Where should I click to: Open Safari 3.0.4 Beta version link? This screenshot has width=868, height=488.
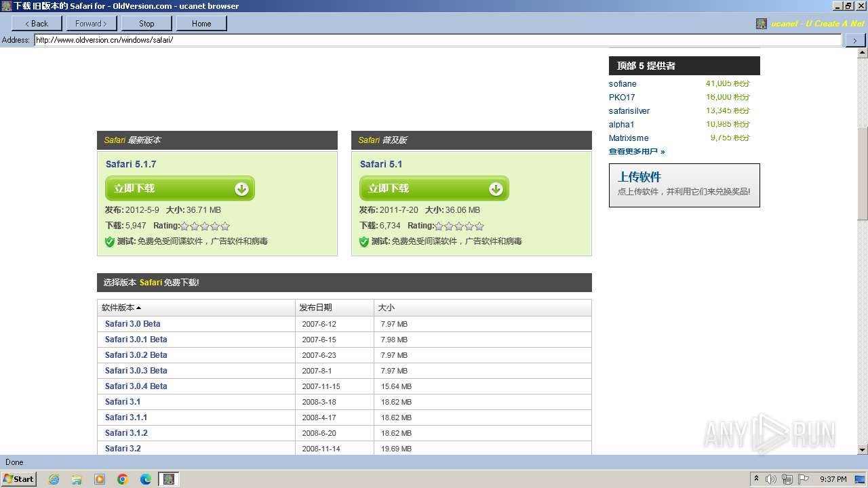[x=136, y=386]
